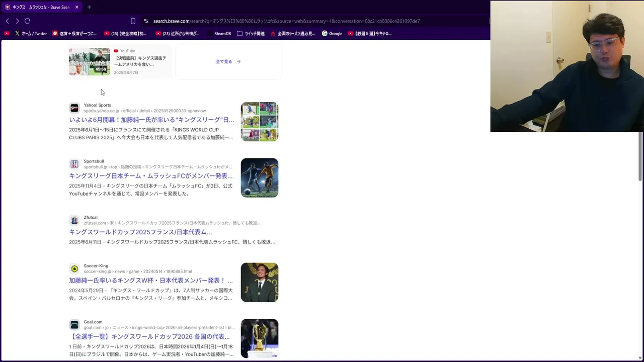Click the sports.yahoo.co.jp breadcrumb URL
Screen dimensions: 644x362
coord(145,111)
